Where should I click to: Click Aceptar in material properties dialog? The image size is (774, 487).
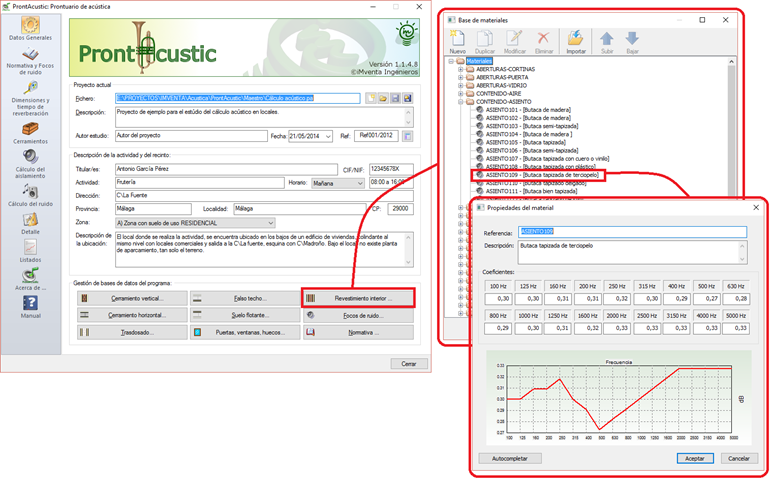695,458
